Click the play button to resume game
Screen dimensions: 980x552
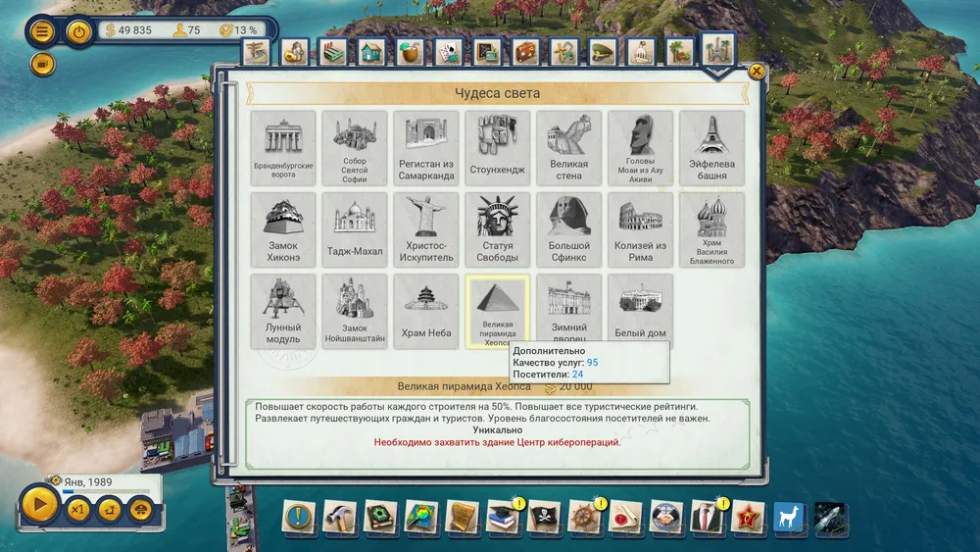39,504
